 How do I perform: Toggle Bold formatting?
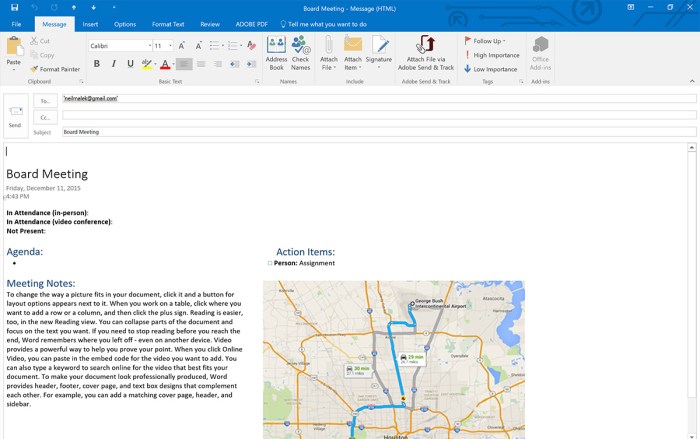pyautogui.click(x=96, y=64)
